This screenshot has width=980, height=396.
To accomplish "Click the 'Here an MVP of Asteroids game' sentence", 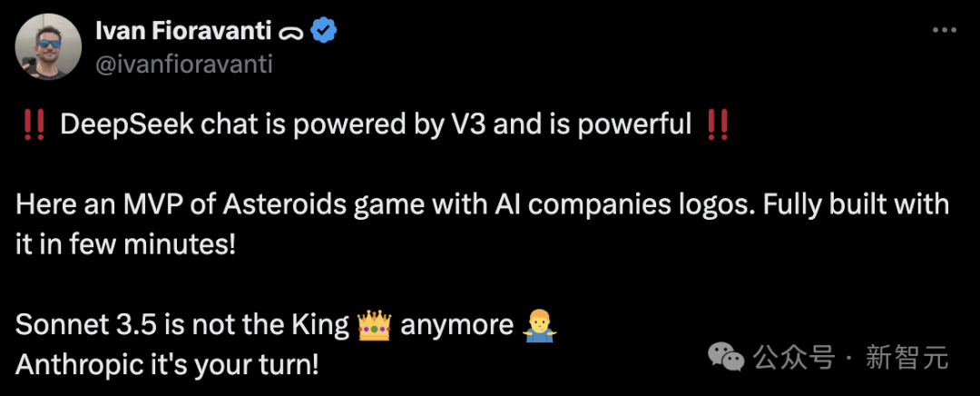I will pyautogui.click(x=272, y=205).
